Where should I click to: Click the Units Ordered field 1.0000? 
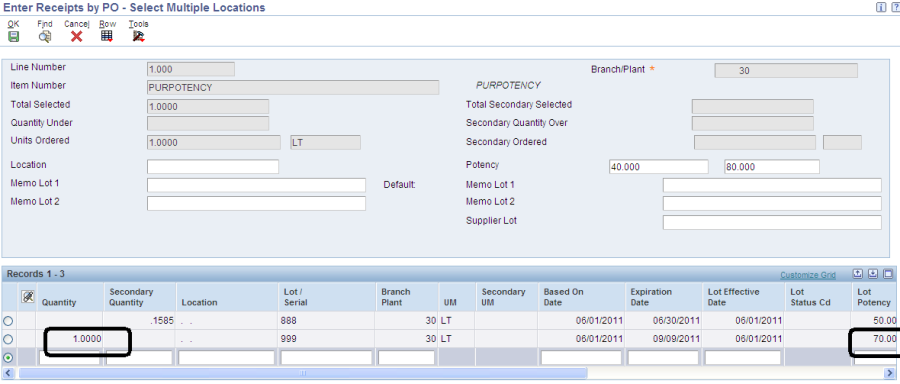tap(214, 142)
